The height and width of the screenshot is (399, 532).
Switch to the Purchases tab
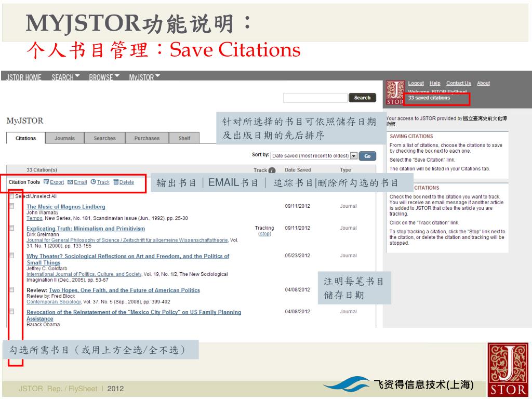pyautogui.click(x=147, y=138)
